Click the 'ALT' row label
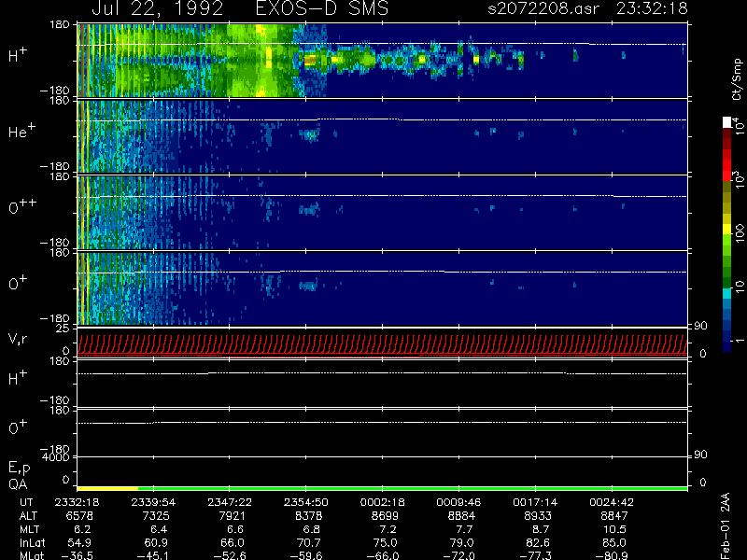 tap(29, 516)
